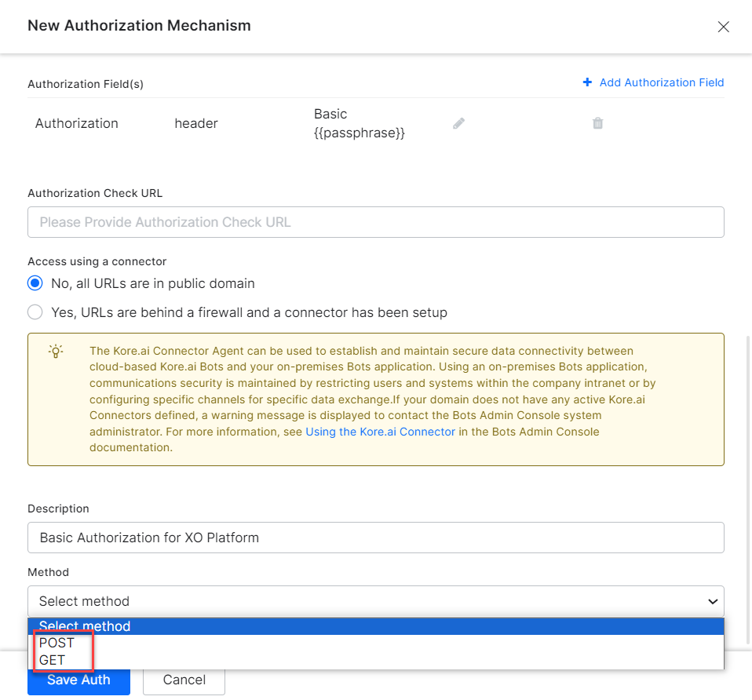This screenshot has width=752, height=700.
Task: Click the Authorization Check URL field
Action: click(375, 222)
